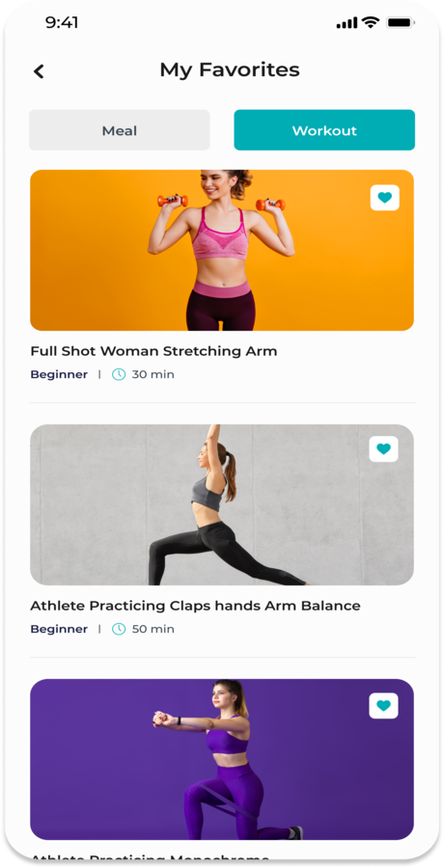Image resolution: width=444 pixels, height=868 pixels.
Task: Tap the Beginner label under first workout
Action: tap(59, 375)
